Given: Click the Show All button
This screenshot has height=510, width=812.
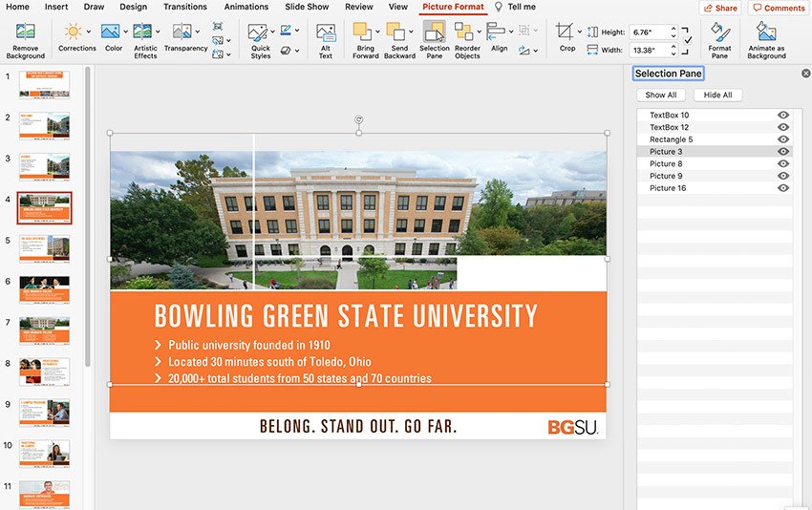Looking at the screenshot, I should coord(661,96).
